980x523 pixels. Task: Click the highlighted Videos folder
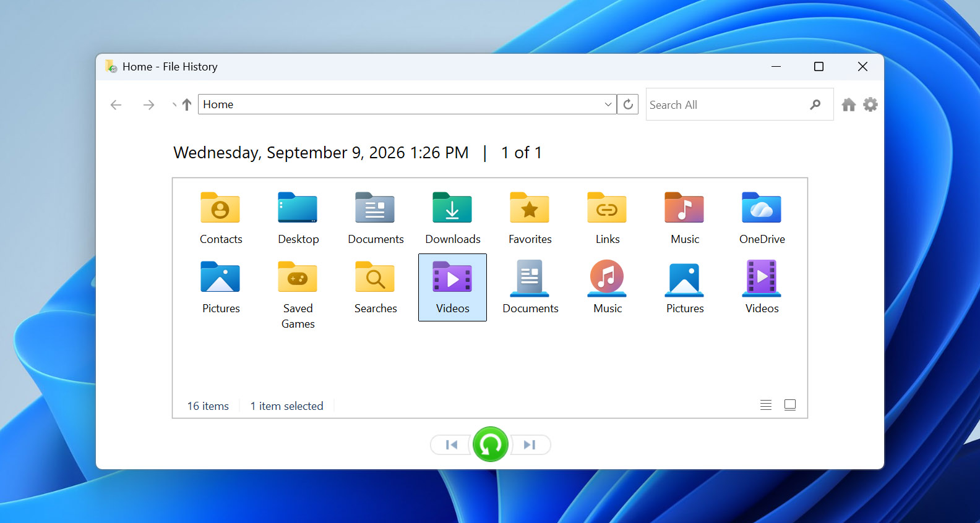(x=453, y=287)
